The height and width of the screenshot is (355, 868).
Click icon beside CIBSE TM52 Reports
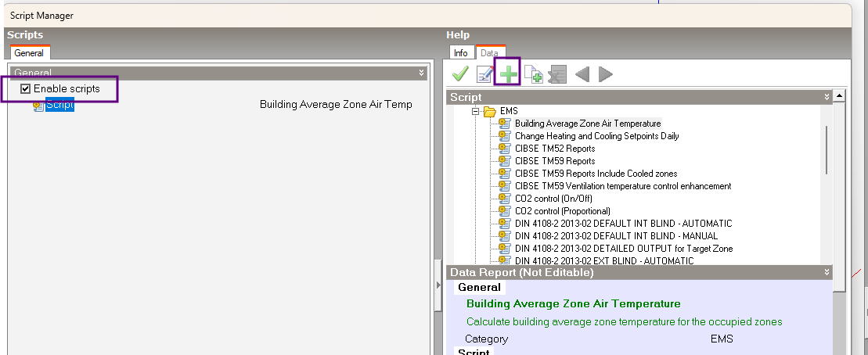point(504,149)
